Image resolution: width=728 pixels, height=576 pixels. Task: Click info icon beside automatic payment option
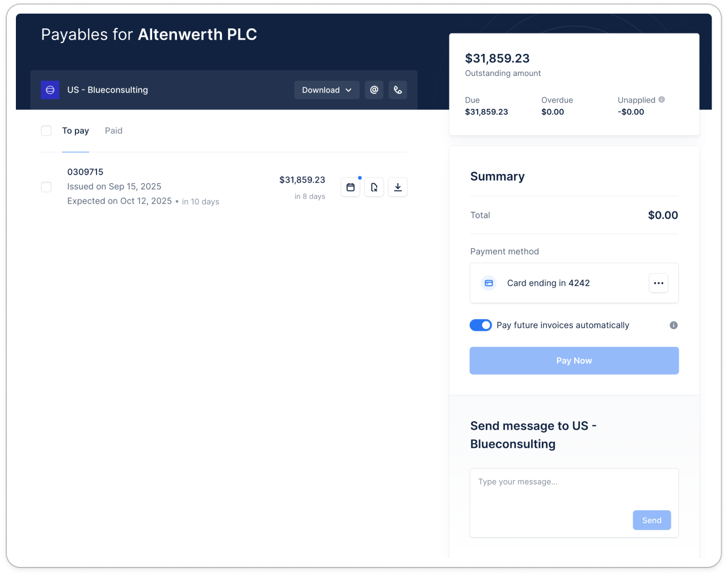click(x=674, y=325)
